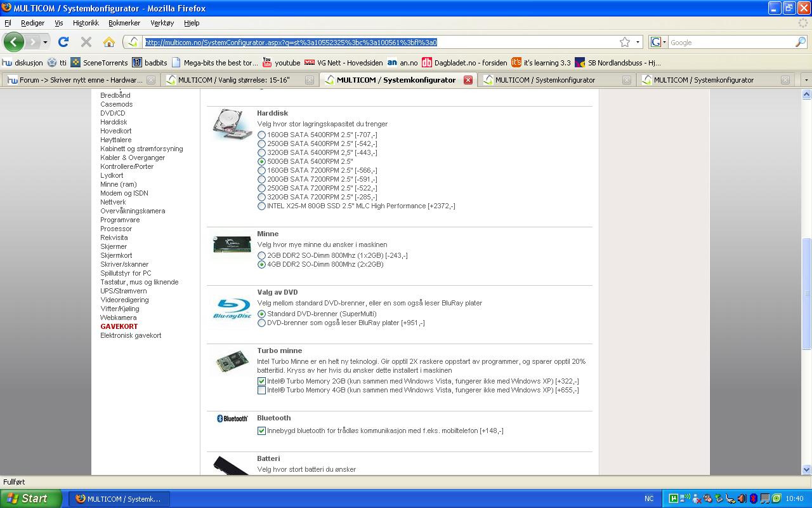The height and width of the screenshot is (508, 812).
Task: Choose DVD-brenner that reads BluRay option
Action: point(261,323)
